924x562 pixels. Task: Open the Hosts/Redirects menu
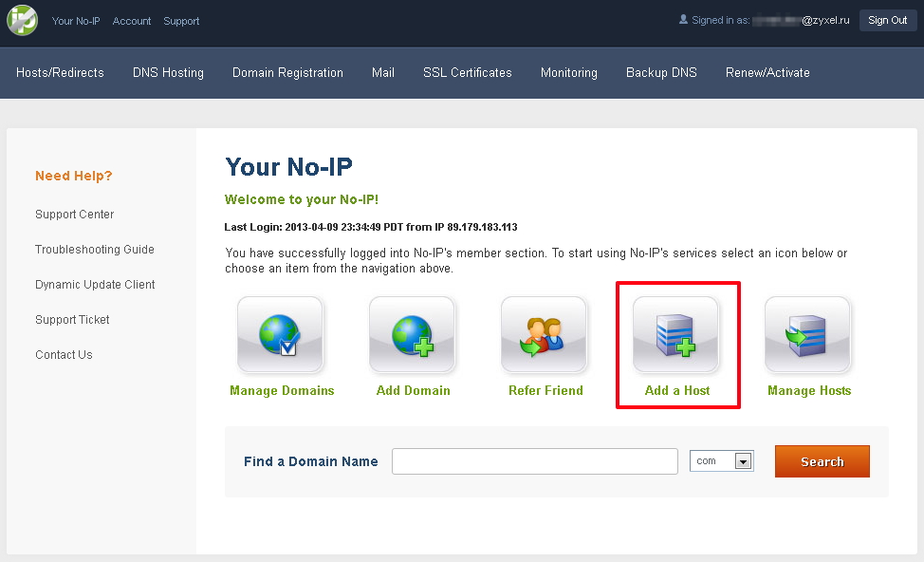coord(60,72)
